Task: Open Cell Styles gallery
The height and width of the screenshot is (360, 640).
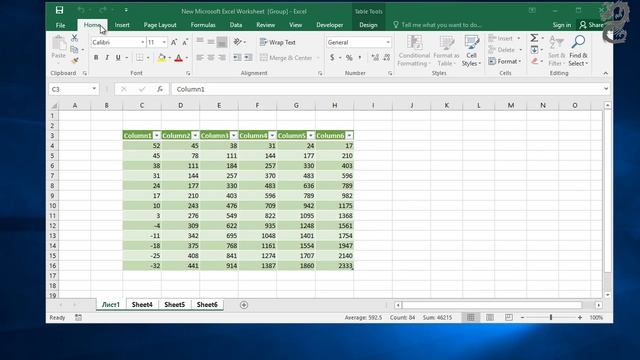Action: tap(471, 51)
